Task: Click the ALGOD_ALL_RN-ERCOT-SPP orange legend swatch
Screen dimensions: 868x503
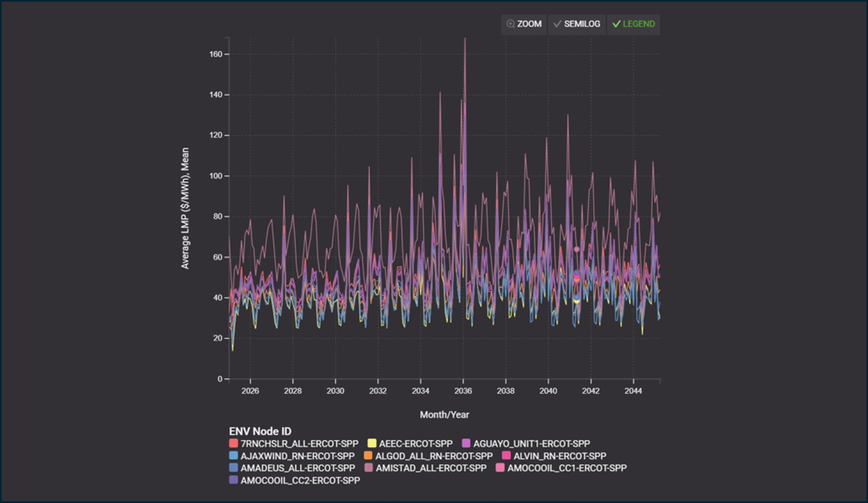Action: 368,456
